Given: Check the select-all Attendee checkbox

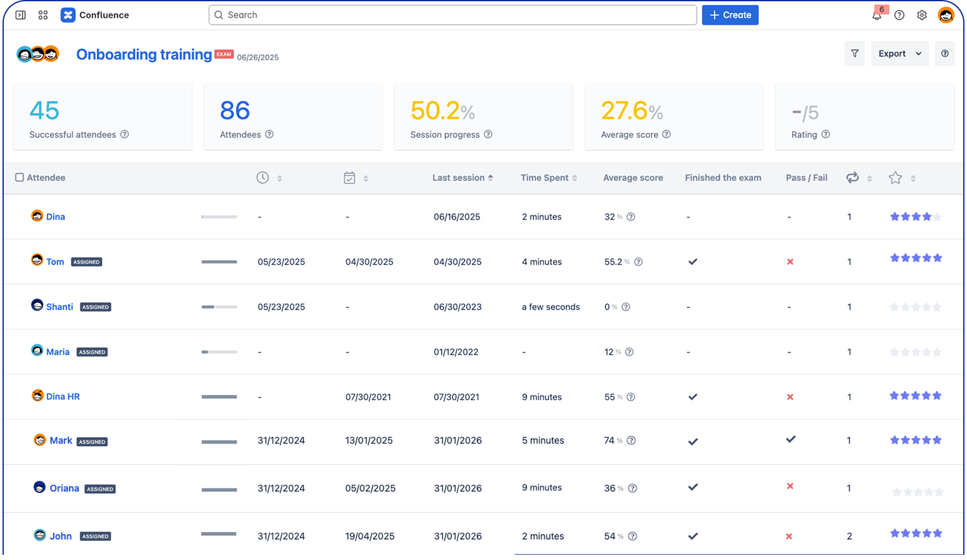Looking at the screenshot, I should point(20,178).
